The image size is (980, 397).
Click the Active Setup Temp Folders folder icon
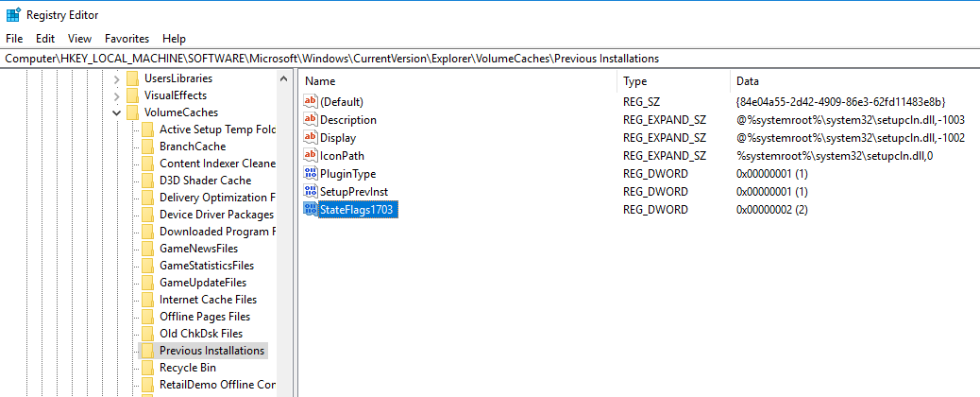pos(147,129)
